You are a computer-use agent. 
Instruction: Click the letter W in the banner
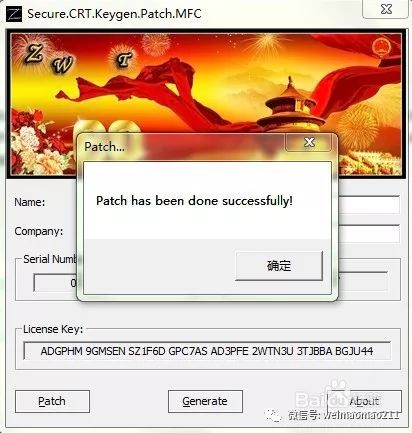[62, 65]
